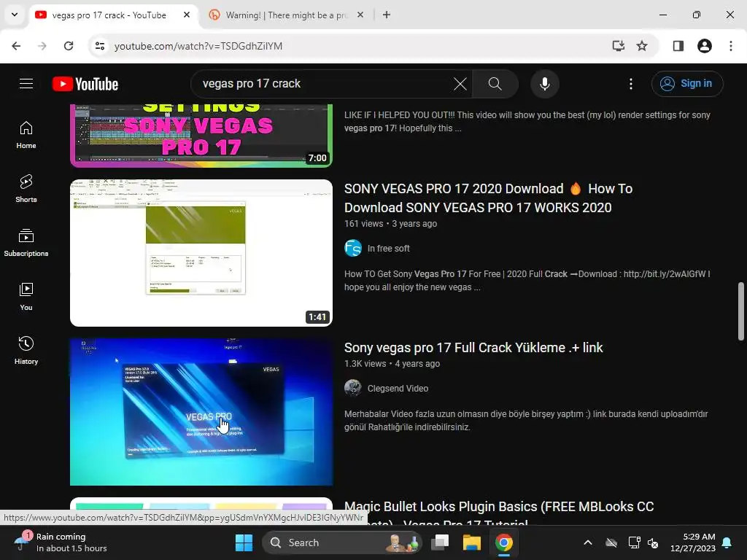Click the YouTube search input field
747x560 pixels.
324,84
